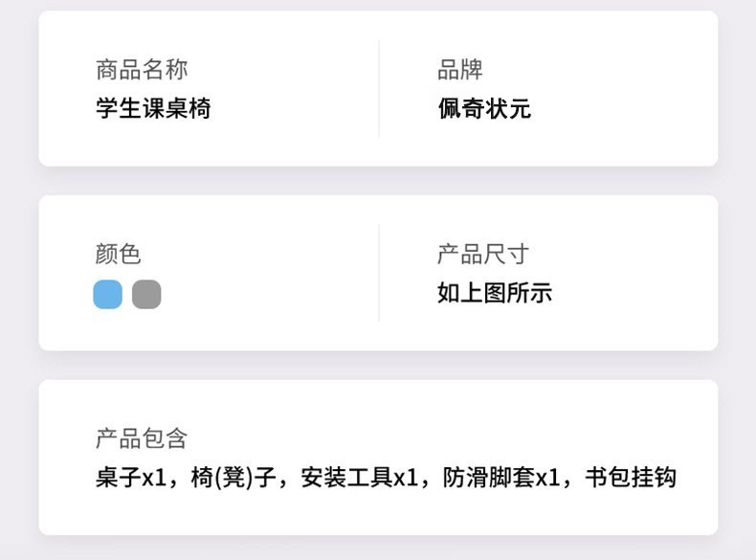Click the 产品尺寸 label

point(483,254)
